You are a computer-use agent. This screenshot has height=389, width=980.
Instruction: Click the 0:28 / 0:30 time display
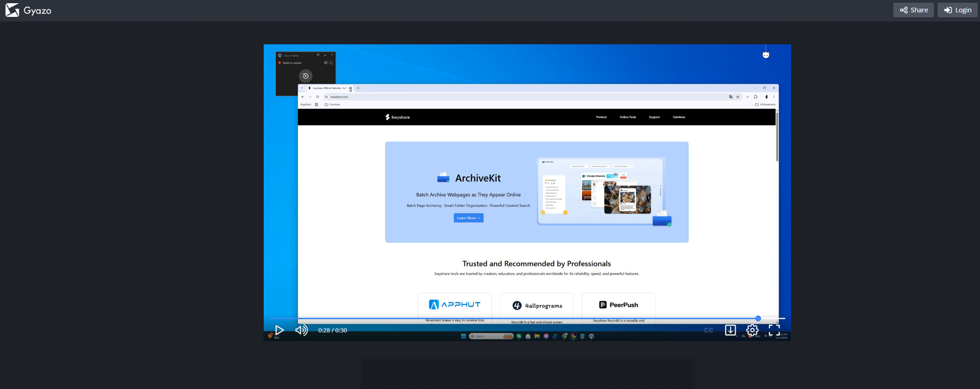(333, 330)
